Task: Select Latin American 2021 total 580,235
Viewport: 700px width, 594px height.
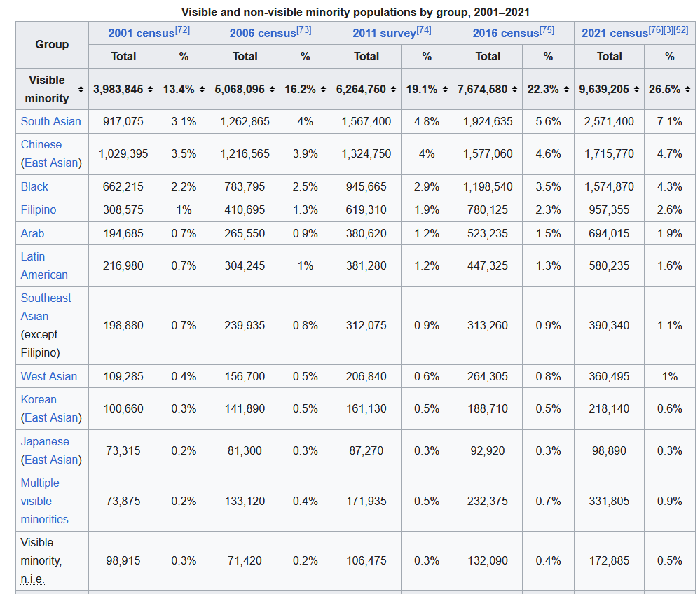Action: [610, 266]
